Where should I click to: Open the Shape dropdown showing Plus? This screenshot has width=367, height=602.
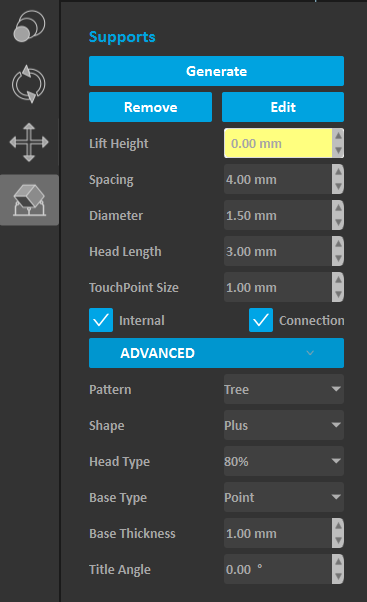click(284, 425)
